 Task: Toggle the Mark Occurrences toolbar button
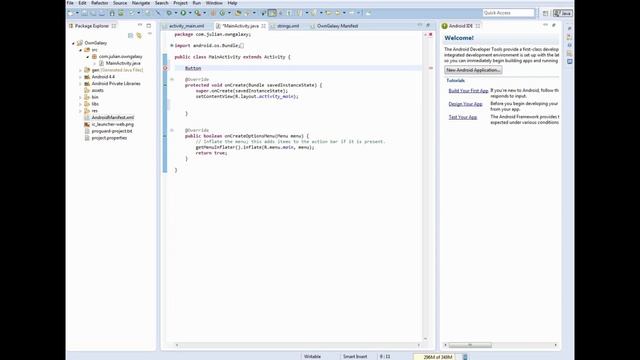click(272, 13)
